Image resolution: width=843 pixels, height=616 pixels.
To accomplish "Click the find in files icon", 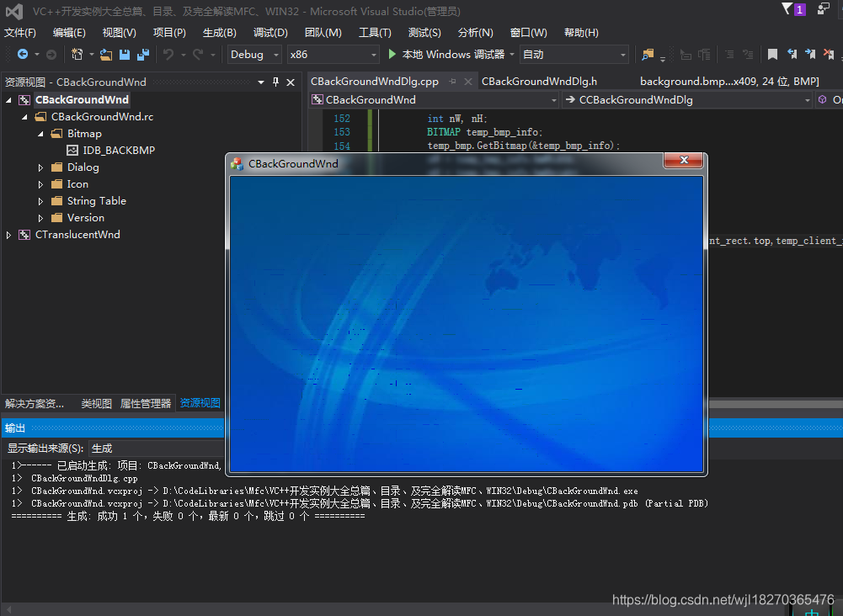I will coord(648,54).
